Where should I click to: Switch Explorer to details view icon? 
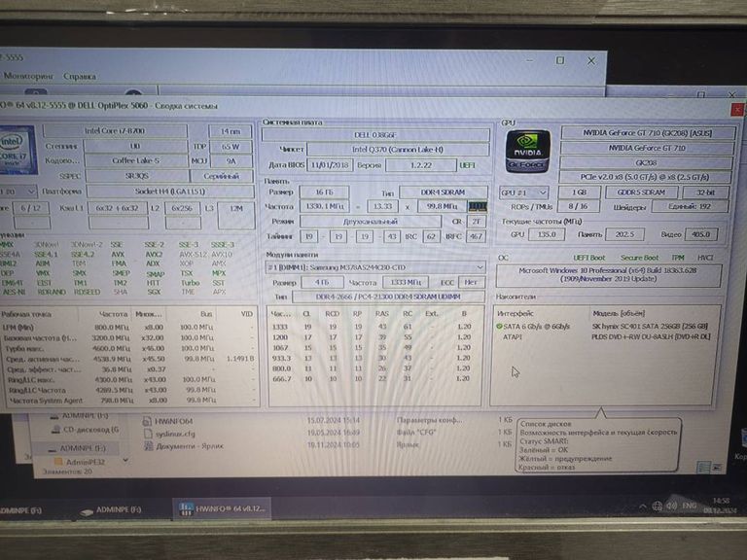[703, 467]
